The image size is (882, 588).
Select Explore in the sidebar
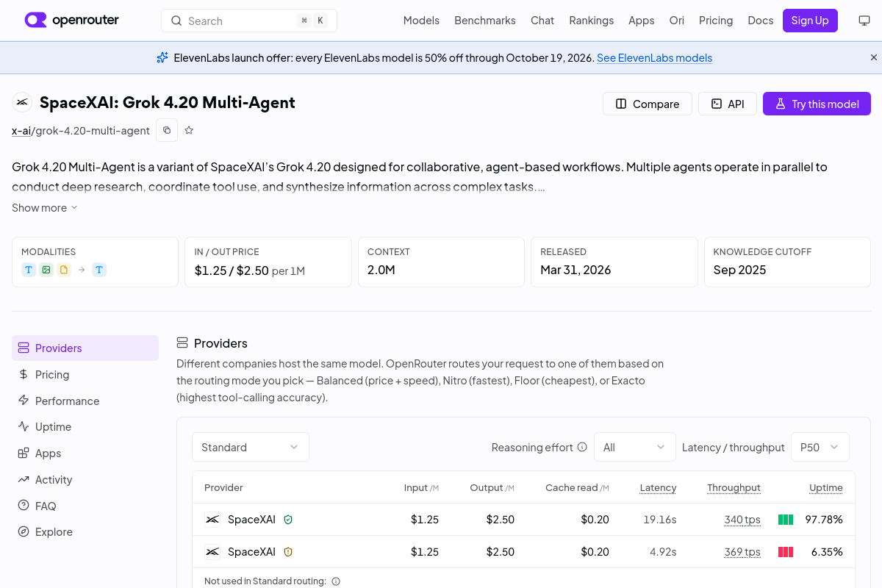coord(85,532)
